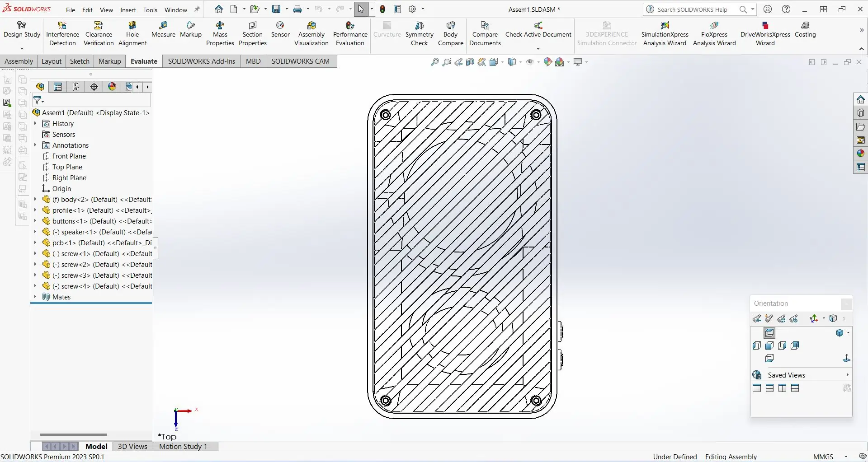Expand the Mates folder

35,297
